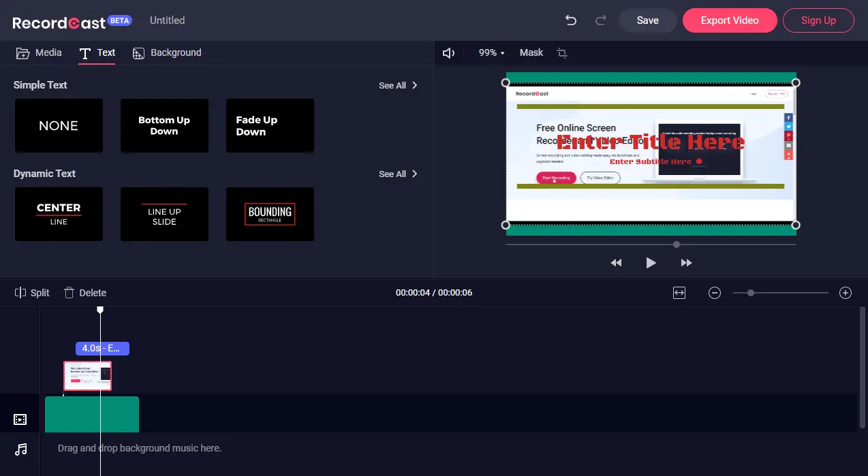Click the Mask option
The height and width of the screenshot is (476, 868).
(531, 52)
